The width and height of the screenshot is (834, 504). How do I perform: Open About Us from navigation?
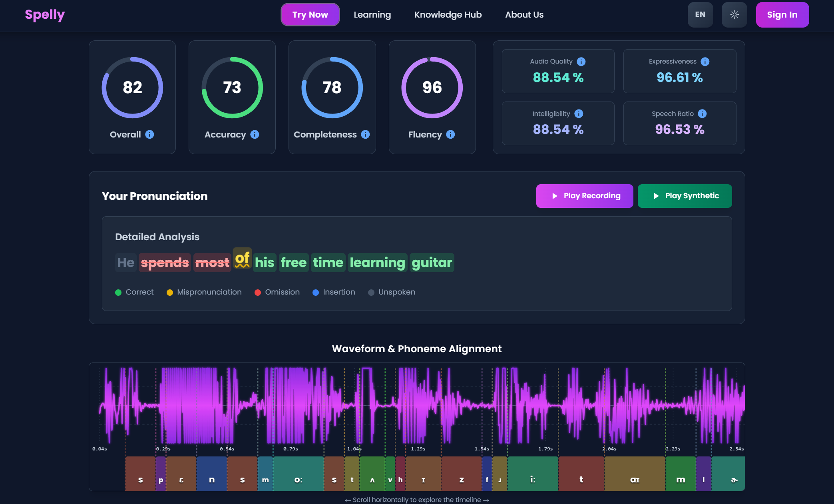(524, 15)
